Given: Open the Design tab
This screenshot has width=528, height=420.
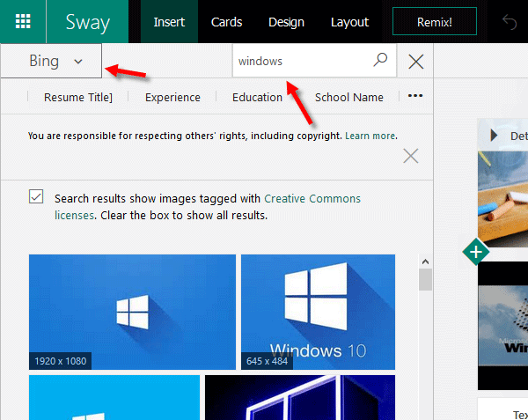Looking at the screenshot, I should click(x=286, y=22).
